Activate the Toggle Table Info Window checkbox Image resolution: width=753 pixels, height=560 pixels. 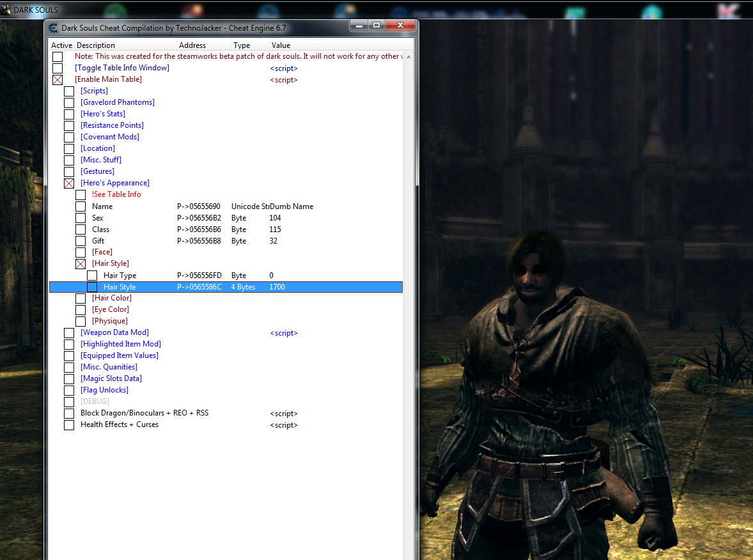58,68
